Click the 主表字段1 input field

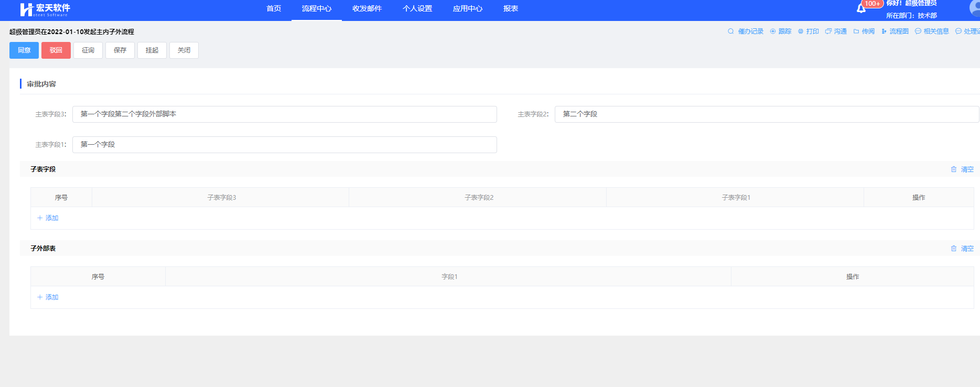coord(284,145)
